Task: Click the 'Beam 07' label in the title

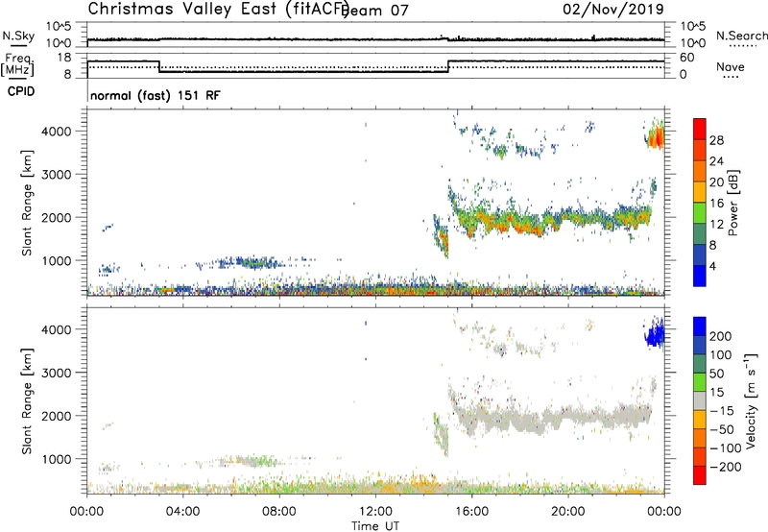Action: [375, 11]
